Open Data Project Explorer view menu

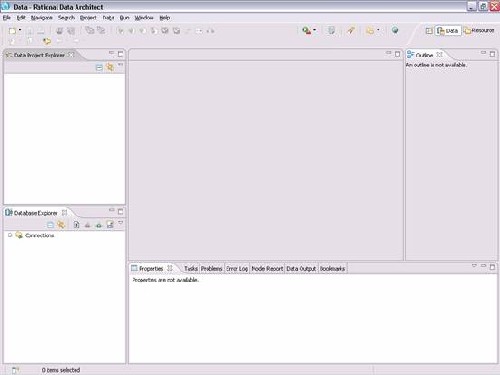tap(121, 65)
